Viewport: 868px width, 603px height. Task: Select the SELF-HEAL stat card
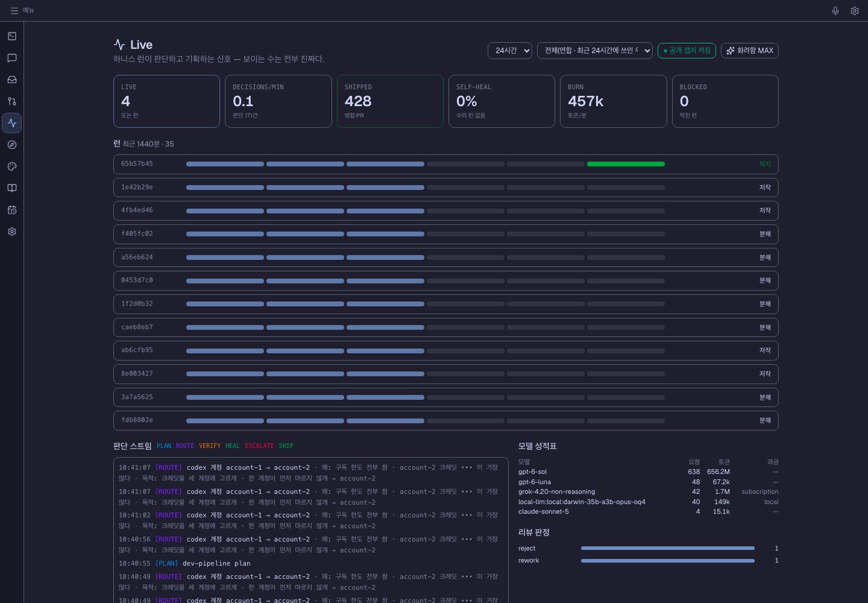coord(502,101)
